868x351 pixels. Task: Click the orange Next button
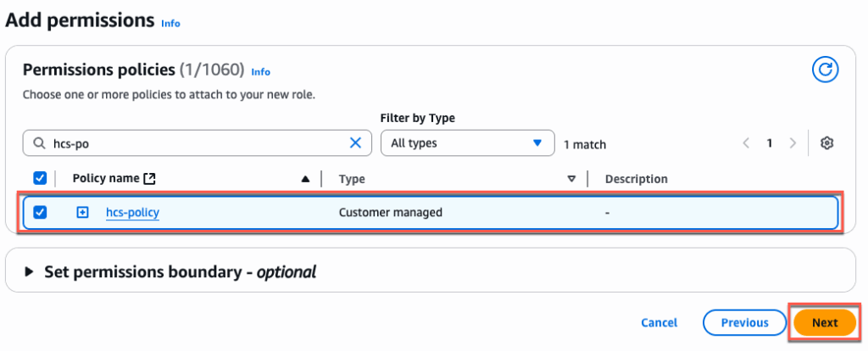click(x=824, y=322)
